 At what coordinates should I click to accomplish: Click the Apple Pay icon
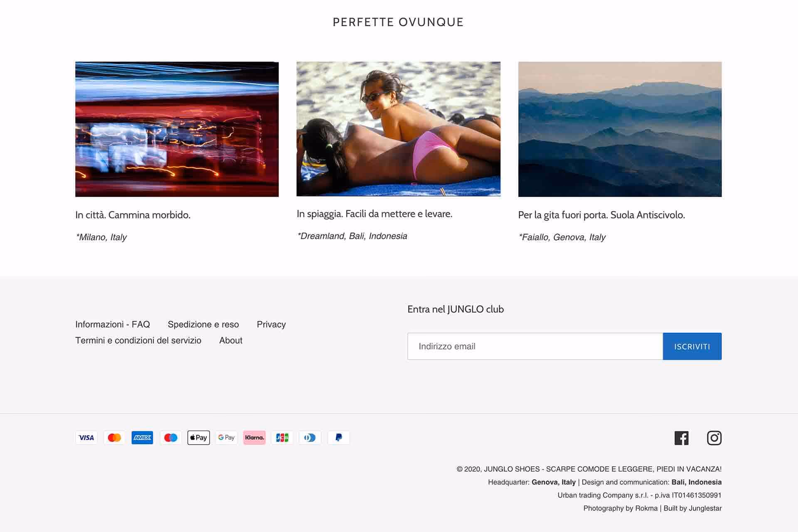tap(199, 438)
